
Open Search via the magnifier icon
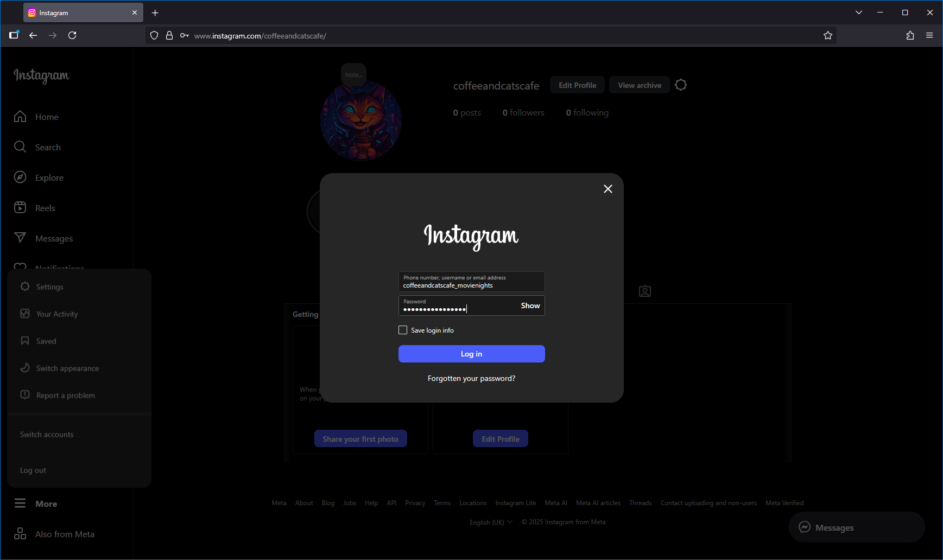click(20, 147)
